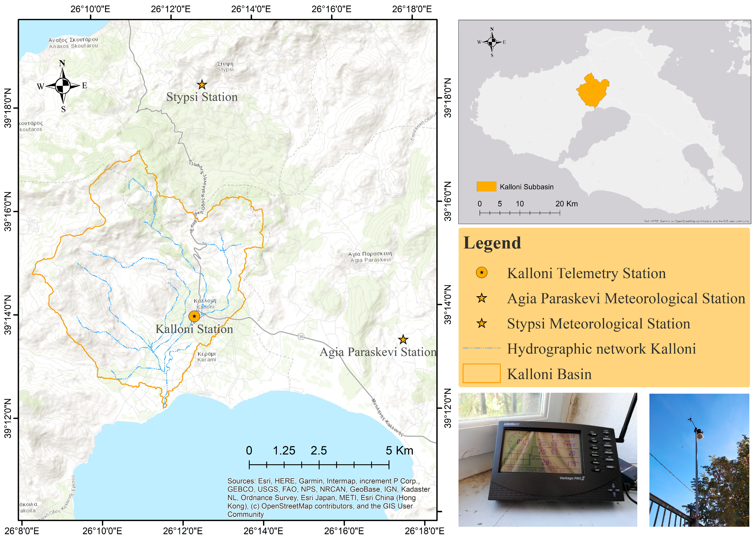Click the orange Kalloni Subbasin legend swatch
The width and height of the screenshot is (756, 540).
coord(486,187)
